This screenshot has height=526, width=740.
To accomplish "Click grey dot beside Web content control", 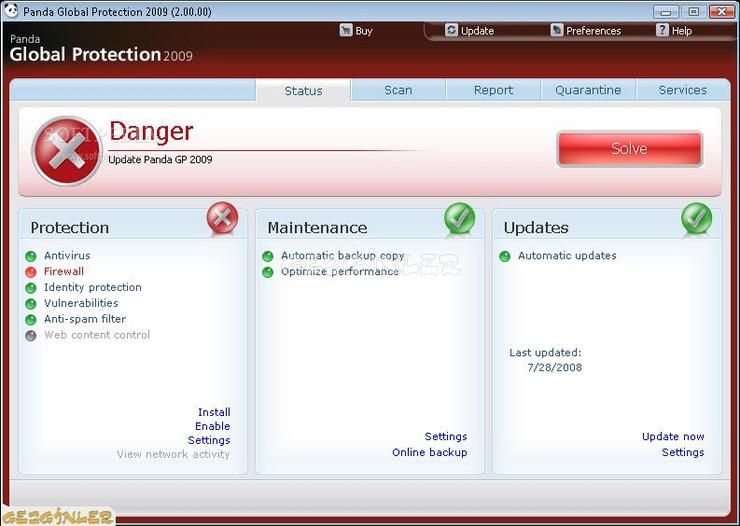I will 31,336.
